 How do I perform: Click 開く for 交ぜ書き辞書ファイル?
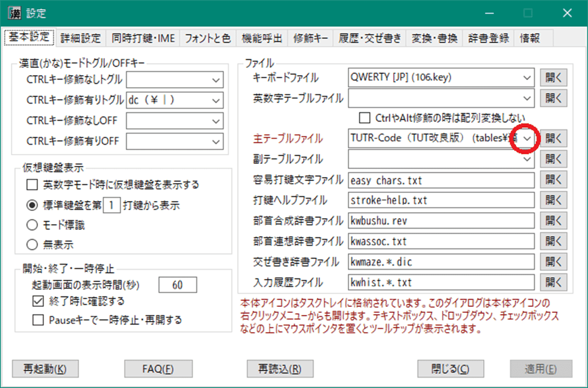(553, 261)
